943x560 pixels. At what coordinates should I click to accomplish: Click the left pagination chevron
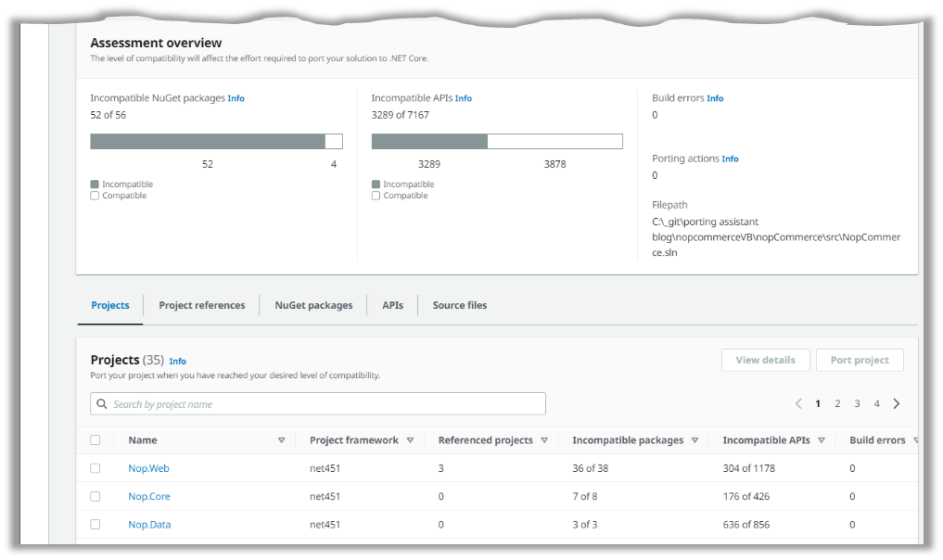798,403
